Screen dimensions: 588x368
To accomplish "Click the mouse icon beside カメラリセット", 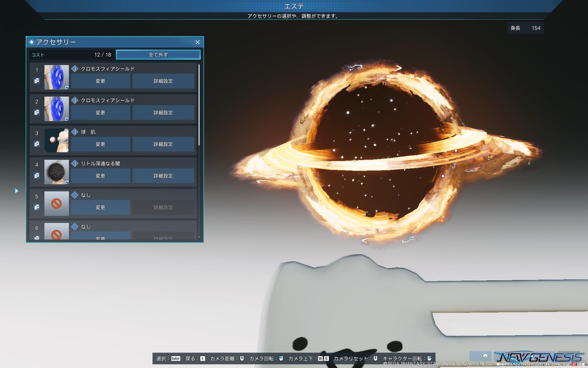I will click(375, 359).
